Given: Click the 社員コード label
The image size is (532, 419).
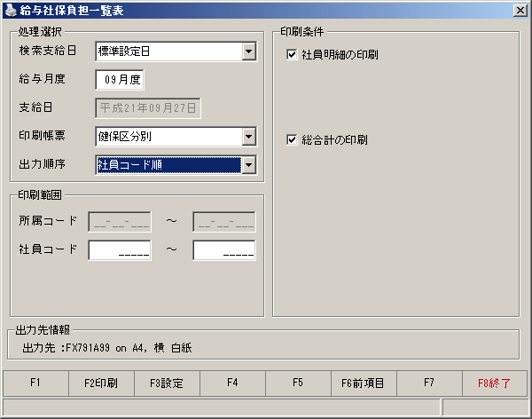Looking at the screenshot, I should pos(48,249).
